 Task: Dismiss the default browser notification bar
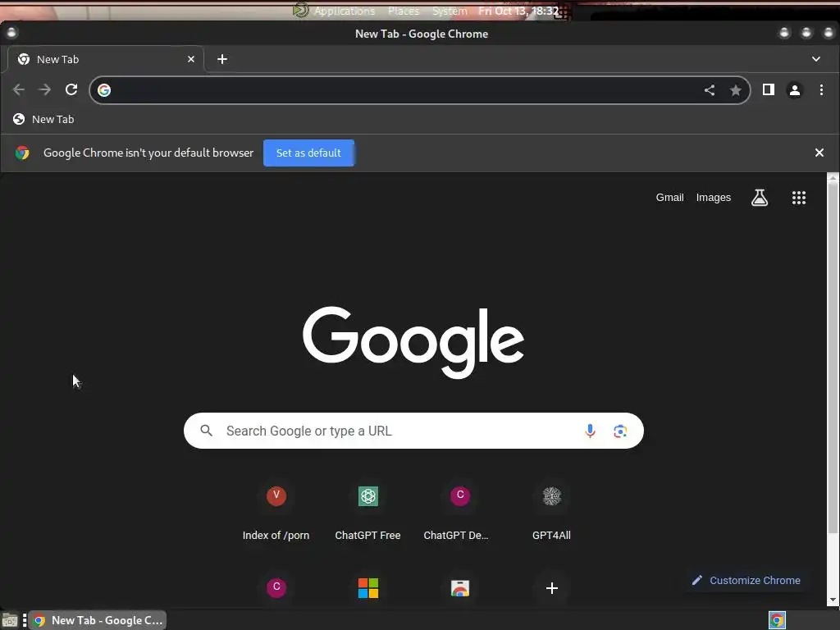pyautogui.click(x=819, y=153)
